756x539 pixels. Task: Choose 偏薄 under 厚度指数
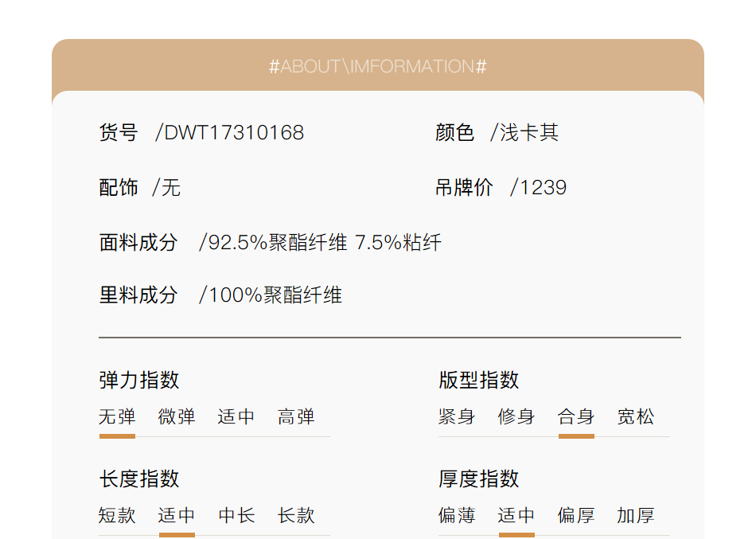tap(457, 515)
